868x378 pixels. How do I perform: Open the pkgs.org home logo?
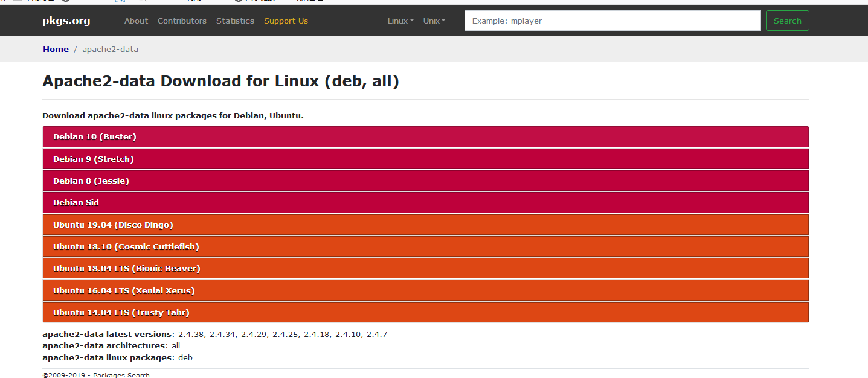[66, 21]
